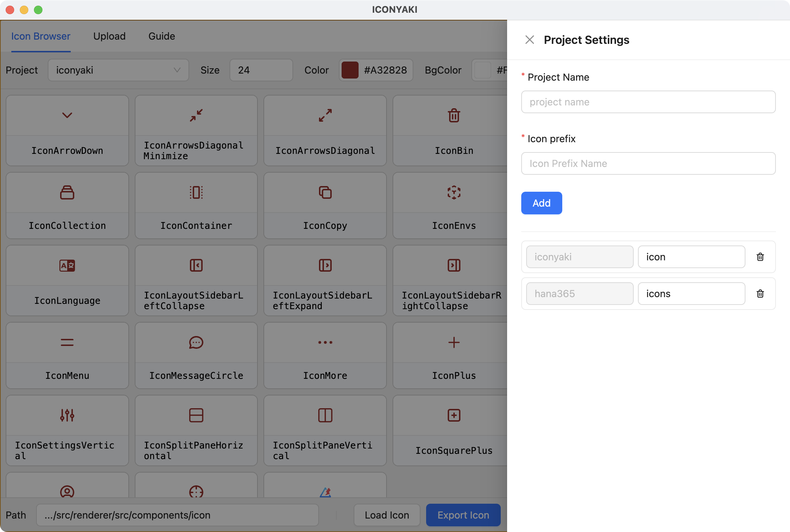
Task: Delete the iconyaki project entry
Action: [760, 257]
